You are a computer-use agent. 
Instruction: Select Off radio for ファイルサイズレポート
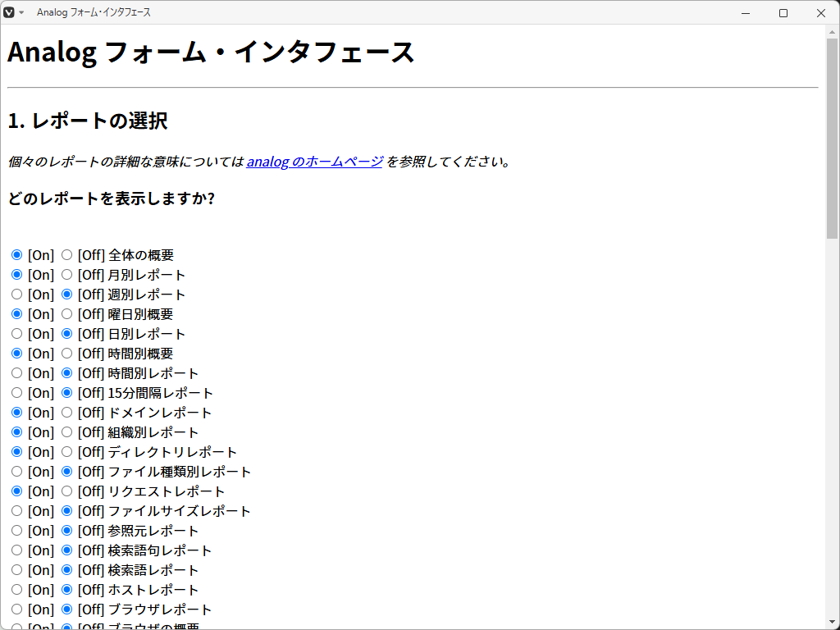coord(66,511)
